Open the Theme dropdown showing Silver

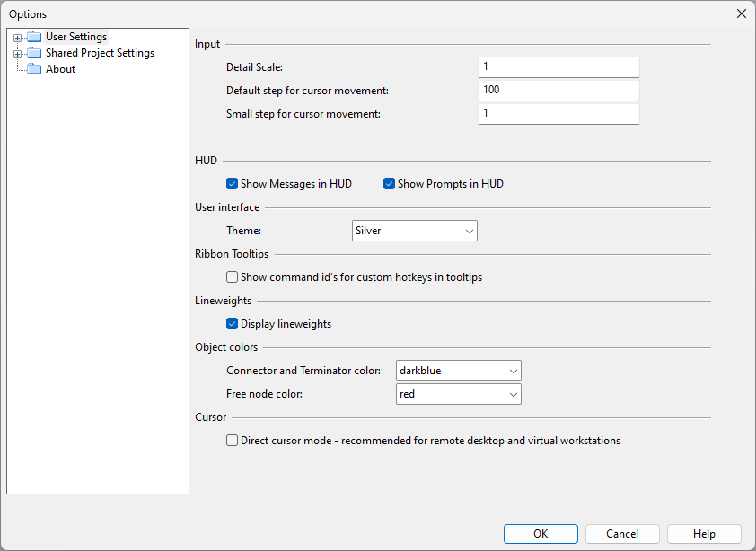[x=414, y=231]
